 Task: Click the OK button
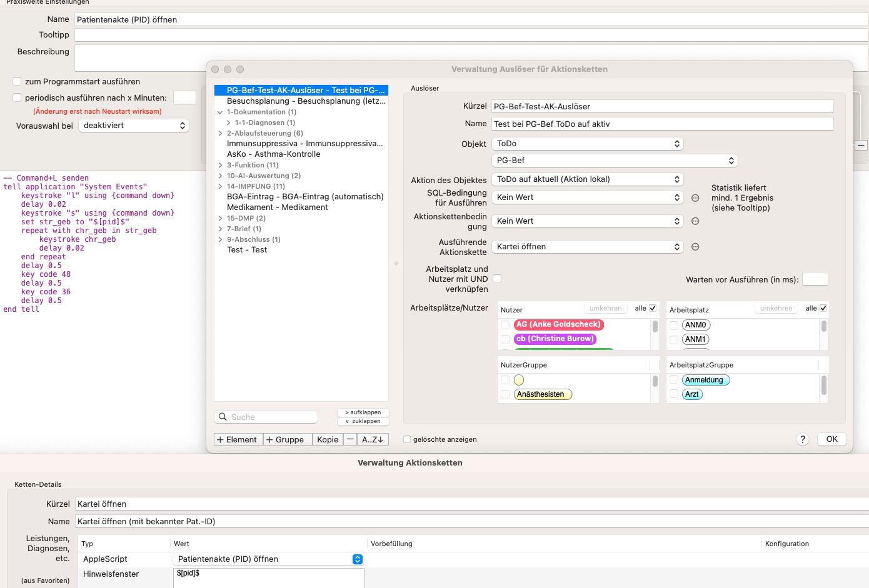[832, 439]
